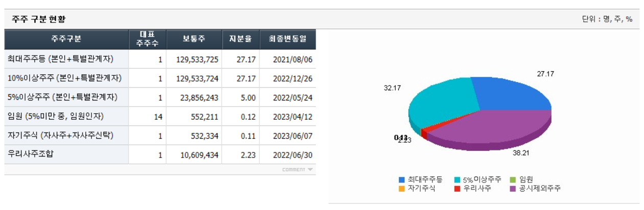Click share count 10,609,434

coord(199,155)
